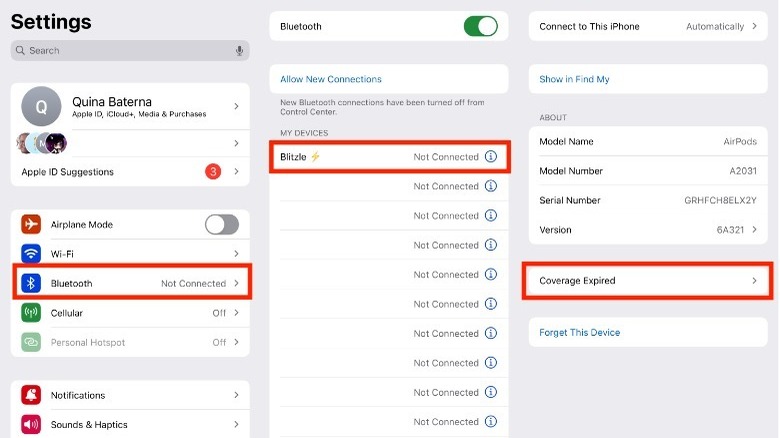Click the Sounds & Haptics icon
This screenshot has height=438, width=780.
[31, 424]
